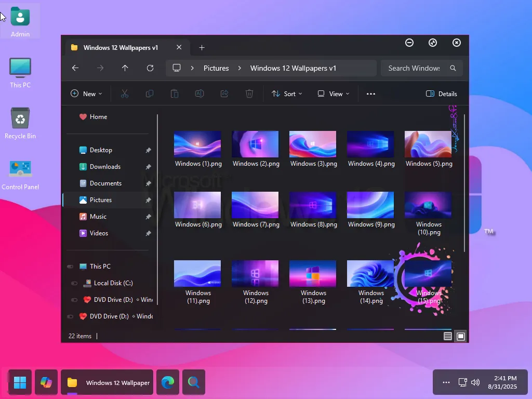This screenshot has width=532, height=399.
Task: Select This PC desktop icon
Action: point(20,73)
